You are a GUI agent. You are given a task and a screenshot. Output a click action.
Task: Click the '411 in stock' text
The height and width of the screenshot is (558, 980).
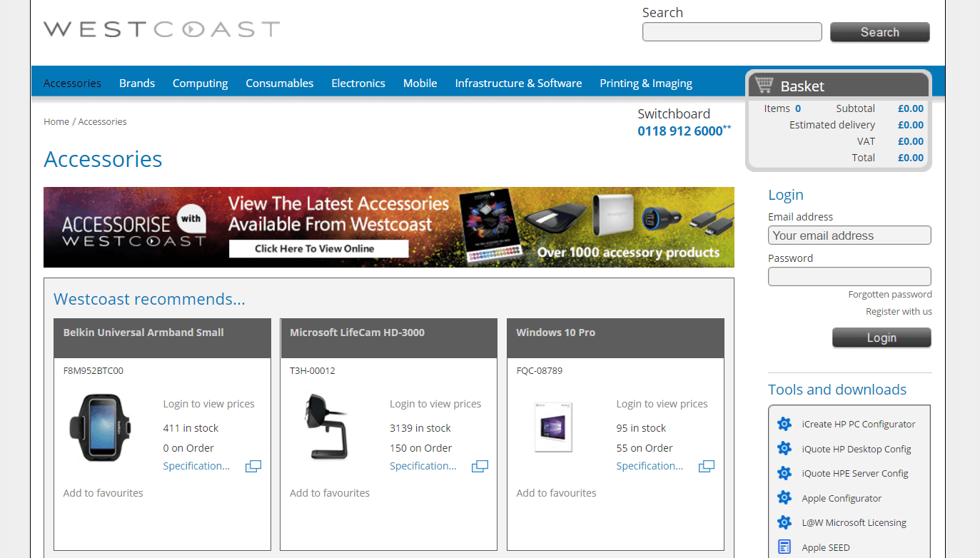click(191, 428)
